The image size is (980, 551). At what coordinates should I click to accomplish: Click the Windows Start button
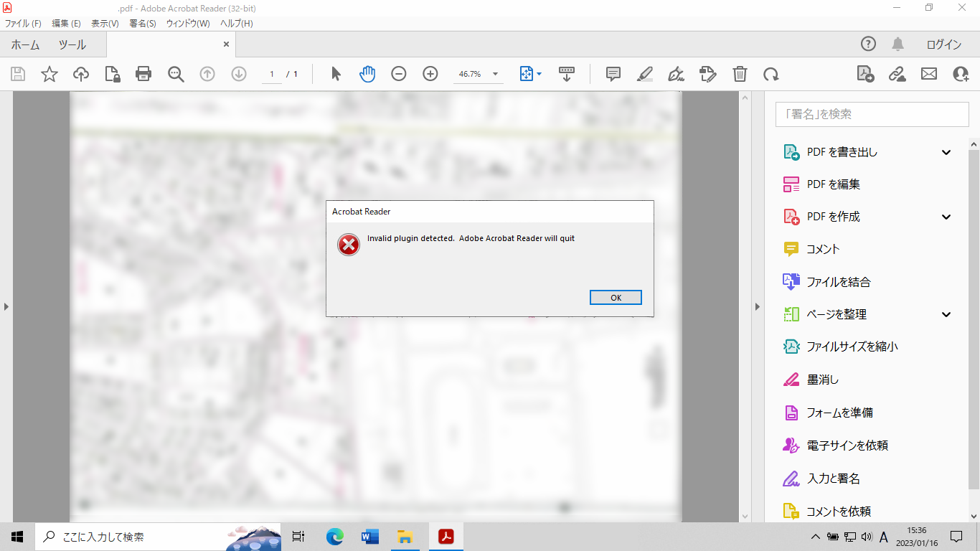(x=17, y=536)
